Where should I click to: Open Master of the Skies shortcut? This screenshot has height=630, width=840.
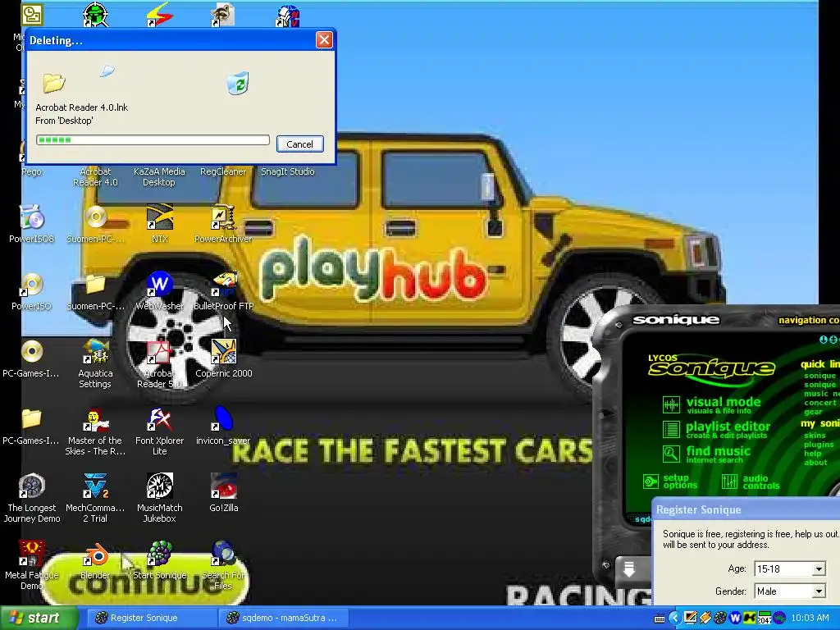pos(95,431)
